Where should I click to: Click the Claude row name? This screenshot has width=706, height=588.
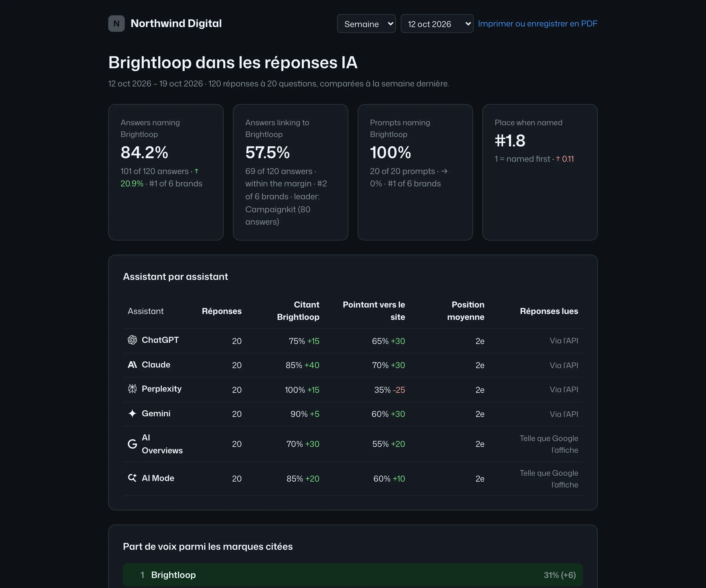tap(156, 365)
